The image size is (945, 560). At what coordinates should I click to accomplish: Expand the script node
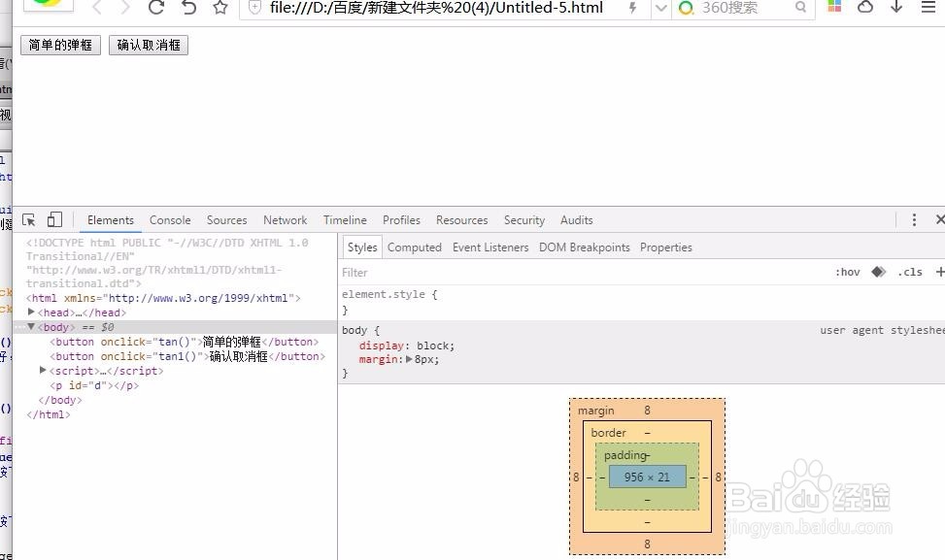pos(43,371)
